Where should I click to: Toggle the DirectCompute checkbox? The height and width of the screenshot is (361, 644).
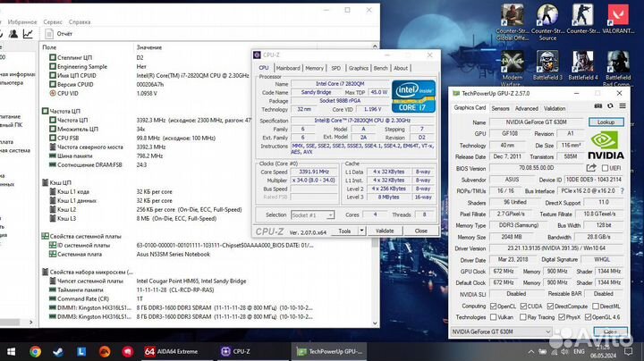click(x=550, y=306)
